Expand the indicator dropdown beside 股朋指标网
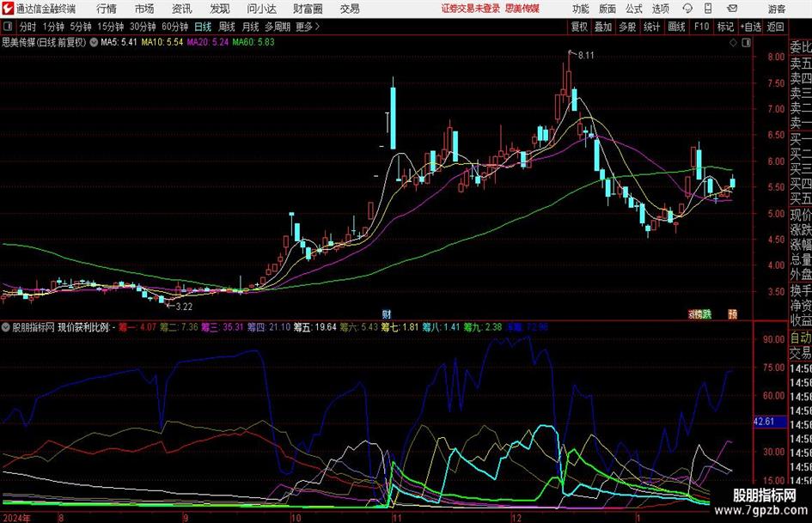 (6, 327)
